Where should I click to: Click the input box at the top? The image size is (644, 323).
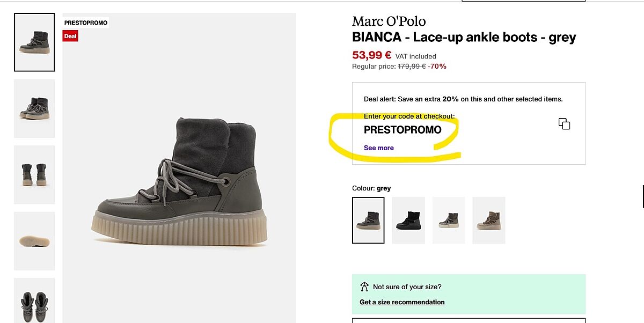pos(523,1)
